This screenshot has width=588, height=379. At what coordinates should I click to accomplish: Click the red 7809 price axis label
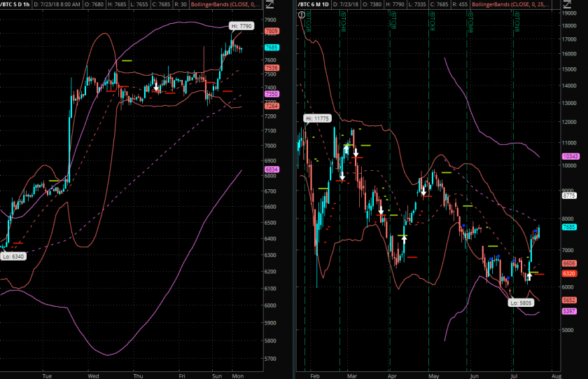(x=272, y=32)
